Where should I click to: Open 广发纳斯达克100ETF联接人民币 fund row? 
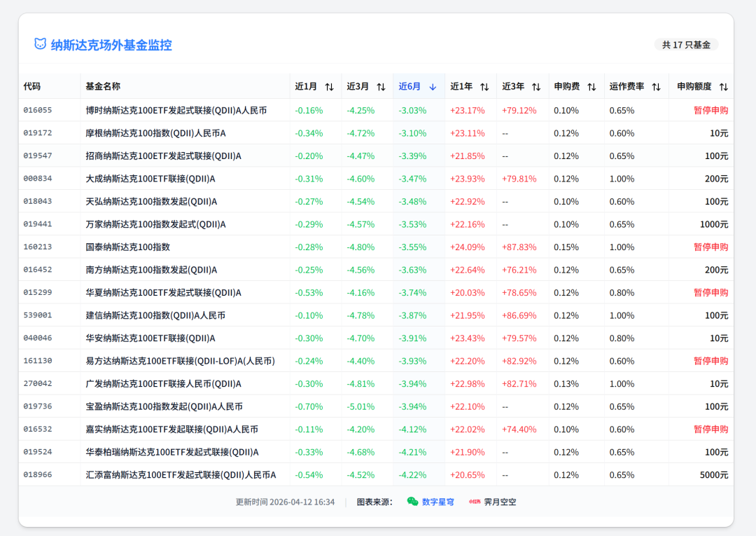point(163,383)
